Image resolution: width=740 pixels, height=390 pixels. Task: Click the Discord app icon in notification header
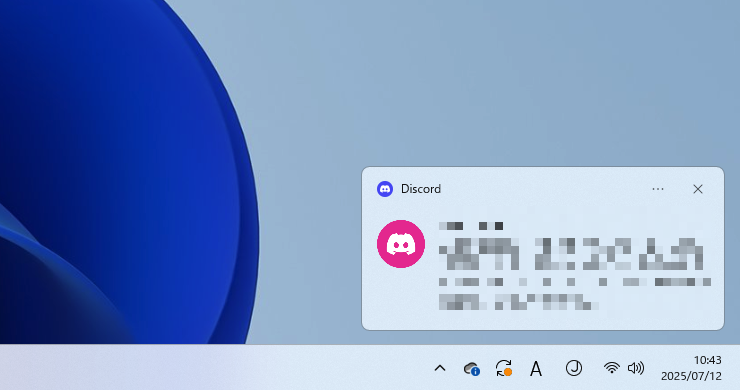(385, 189)
